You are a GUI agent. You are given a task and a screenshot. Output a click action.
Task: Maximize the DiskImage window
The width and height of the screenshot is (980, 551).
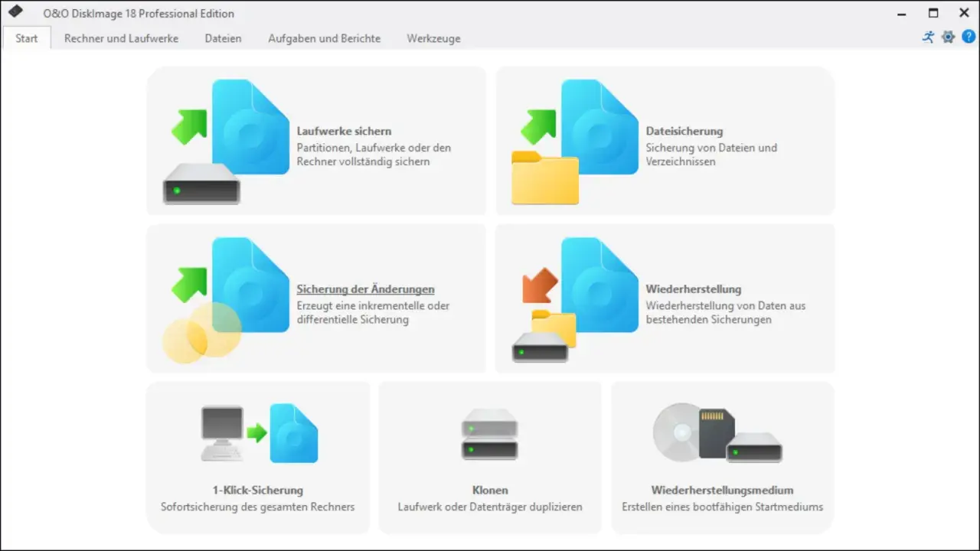[x=933, y=13]
